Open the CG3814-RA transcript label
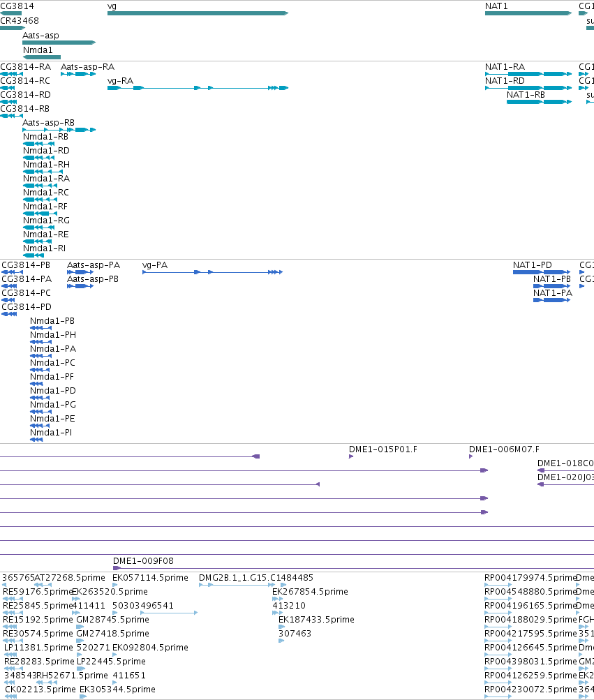Screen dimensions: 594x700 coord(25,66)
